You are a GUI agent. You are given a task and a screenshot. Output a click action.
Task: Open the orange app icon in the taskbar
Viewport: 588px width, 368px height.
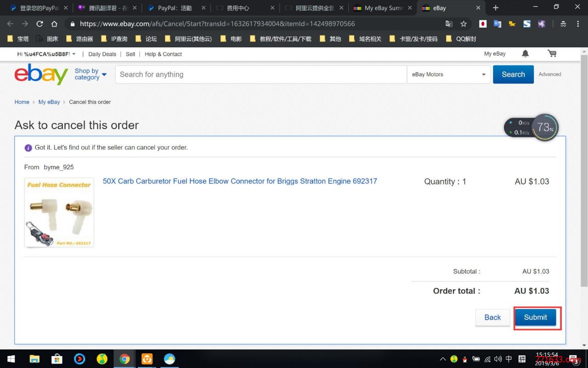coord(147,359)
